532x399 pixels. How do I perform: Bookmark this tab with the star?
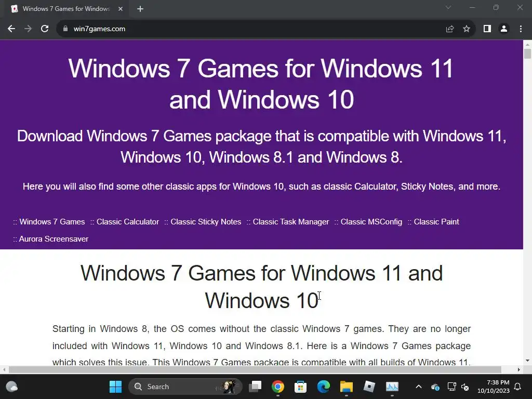pos(467,29)
